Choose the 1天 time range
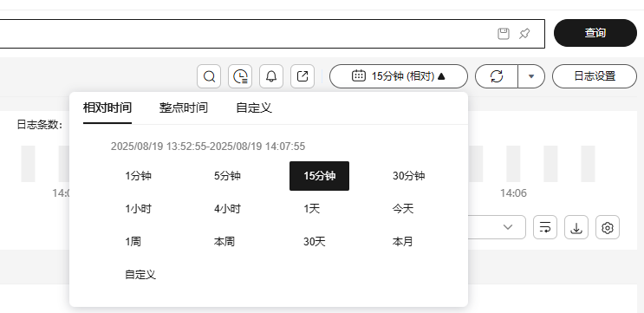Viewport: 644px width, 313px height. tap(312, 209)
